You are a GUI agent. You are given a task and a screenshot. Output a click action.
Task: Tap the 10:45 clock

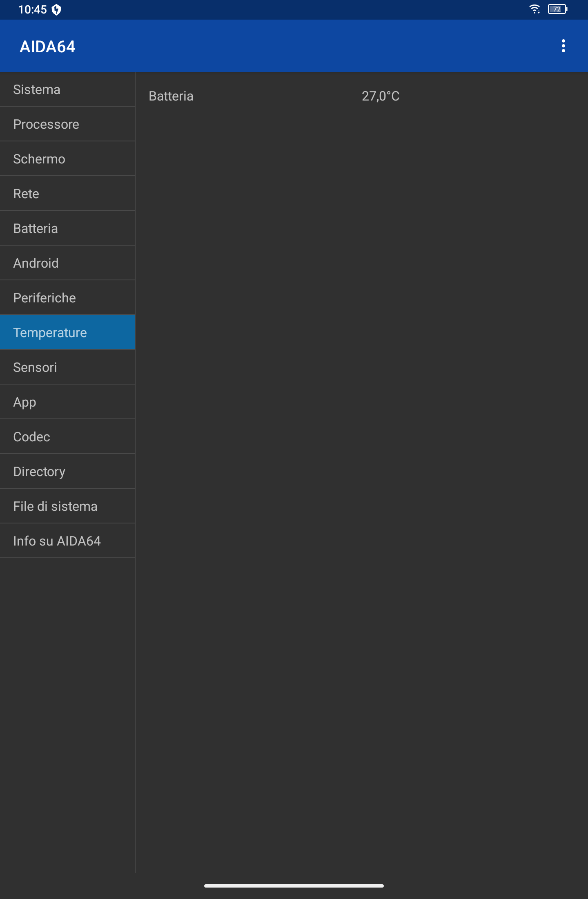[x=32, y=9]
